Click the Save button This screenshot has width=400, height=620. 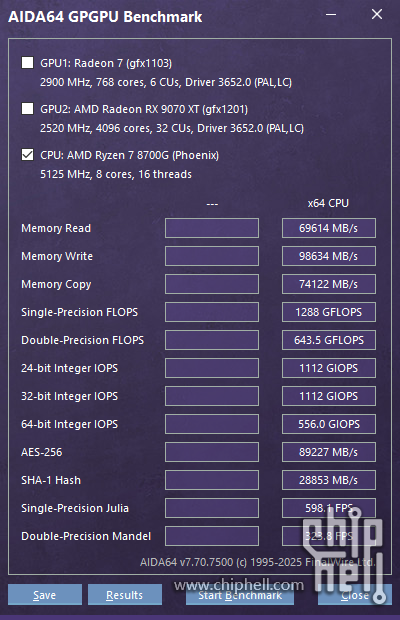coord(45,595)
